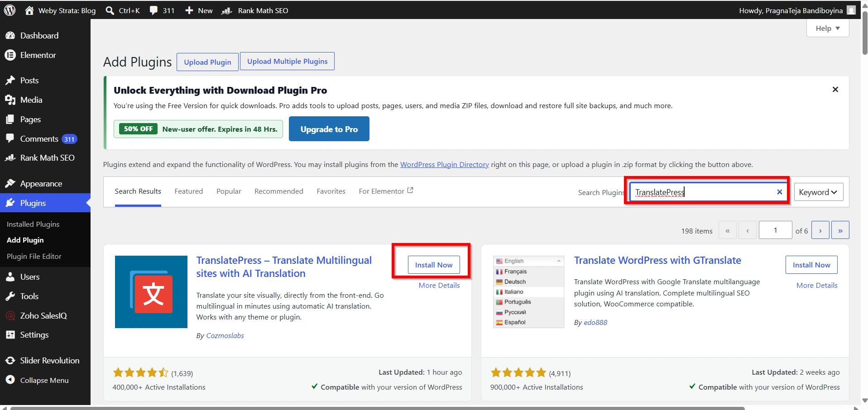Open Dashboard icon in sidebar

(10, 35)
